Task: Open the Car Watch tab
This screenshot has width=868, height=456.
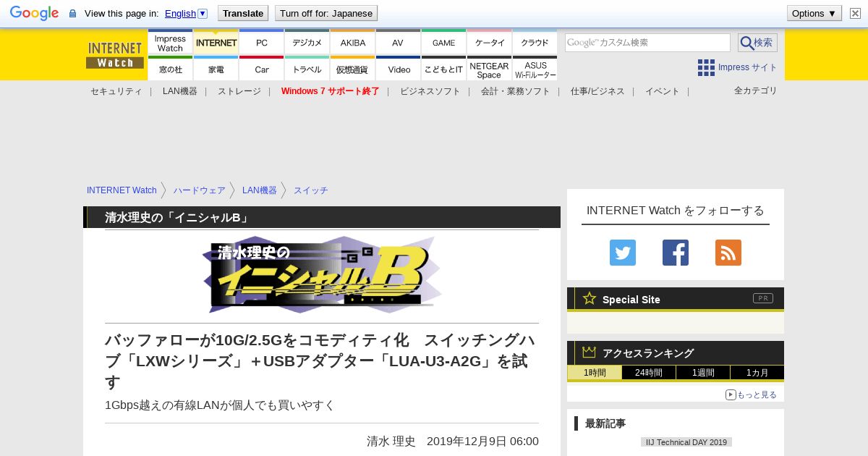Action: pyautogui.click(x=262, y=69)
